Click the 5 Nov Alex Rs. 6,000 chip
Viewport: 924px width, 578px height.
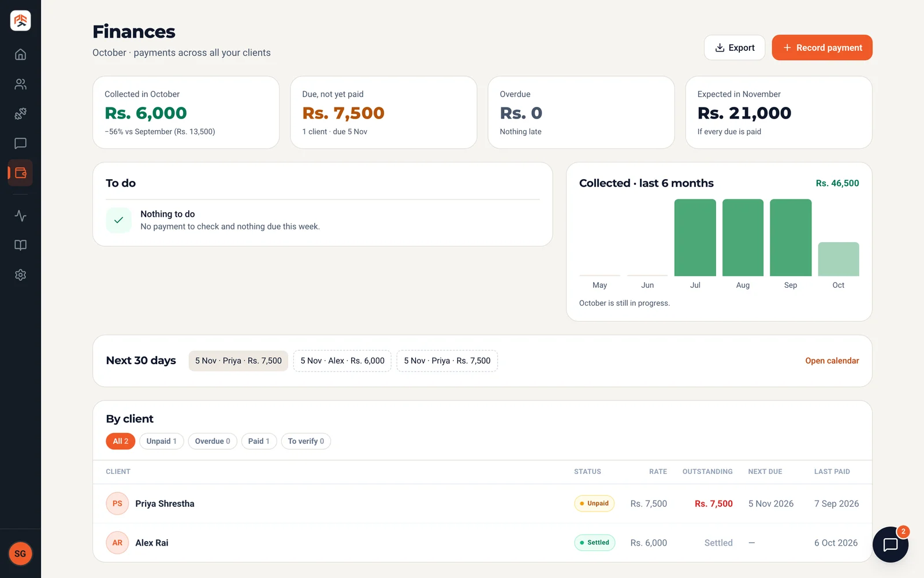tap(342, 361)
